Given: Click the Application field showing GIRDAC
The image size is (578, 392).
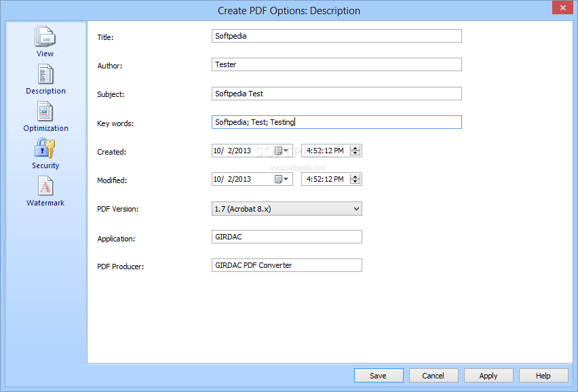Looking at the screenshot, I should click(x=287, y=237).
